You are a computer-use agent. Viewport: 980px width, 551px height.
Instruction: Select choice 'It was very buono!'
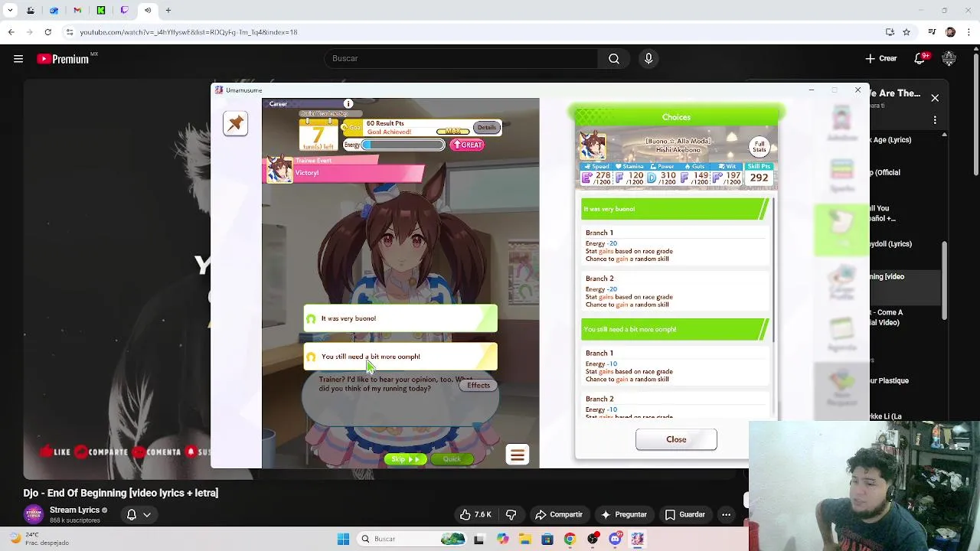click(x=400, y=318)
